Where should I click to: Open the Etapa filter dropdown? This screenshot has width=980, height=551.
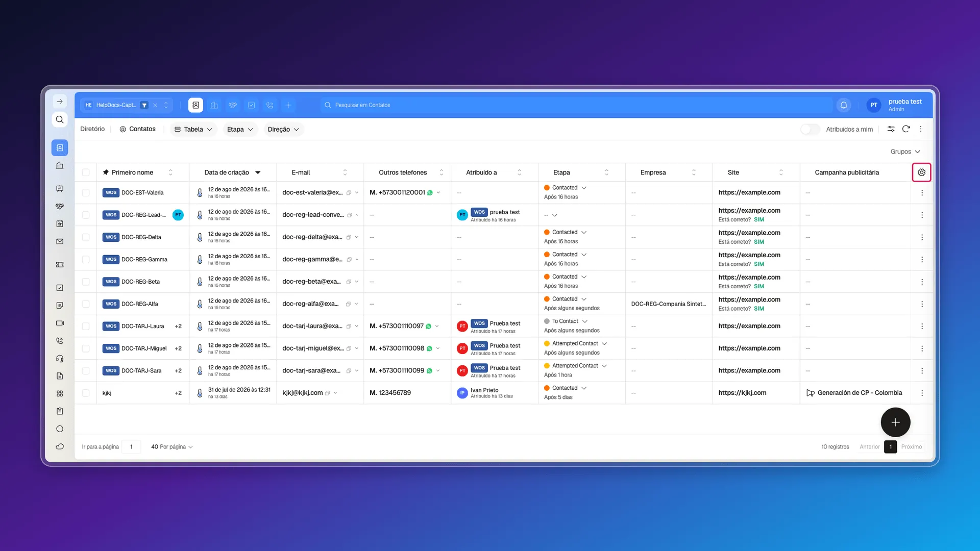click(240, 129)
